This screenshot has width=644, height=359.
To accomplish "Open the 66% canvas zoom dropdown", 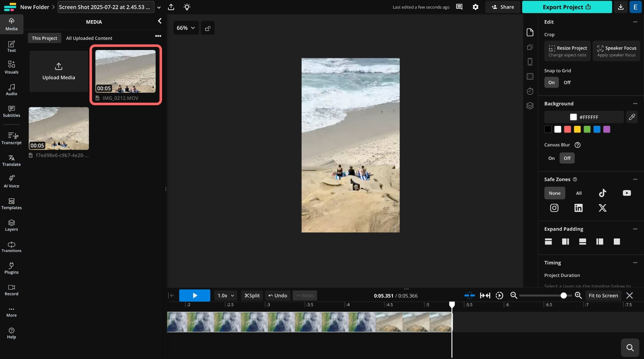I will [x=185, y=28].
